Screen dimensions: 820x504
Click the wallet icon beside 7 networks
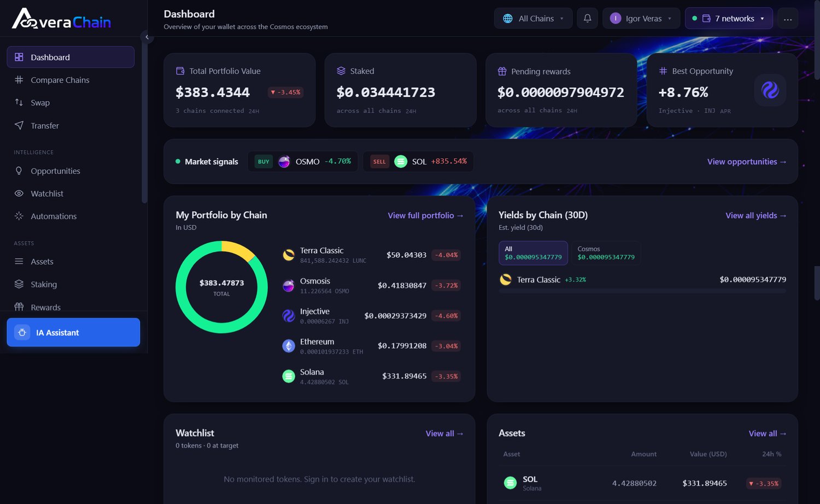pos(706,19)
